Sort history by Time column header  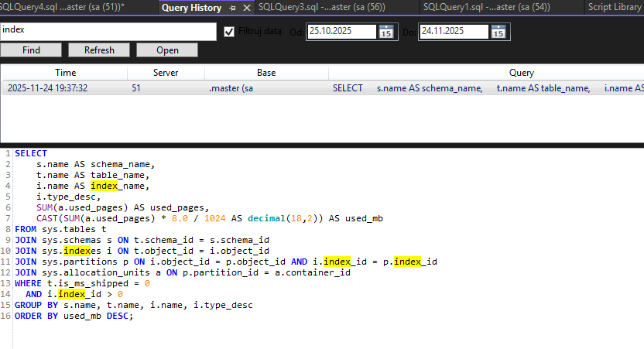pyautogui.click(x=65, y=73)
